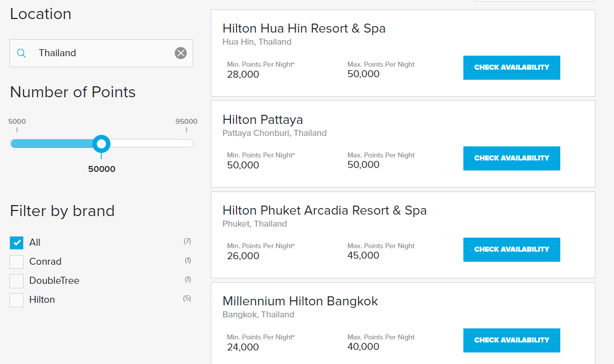This screenshot has width=614, height=364.
Task: Click the search magnifier icon in Location field
Action: pyautogui.click(x=21, y=53)
